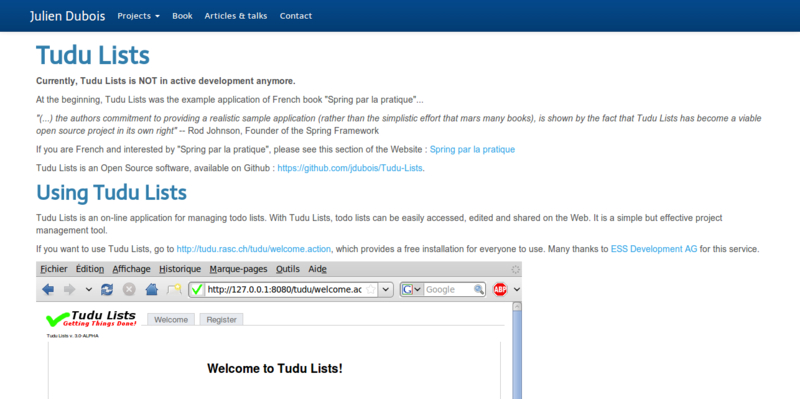800x399 pixels.
Task: Click the Fichier menu in embedded screenshot
Action: click(x=54, y=269)
